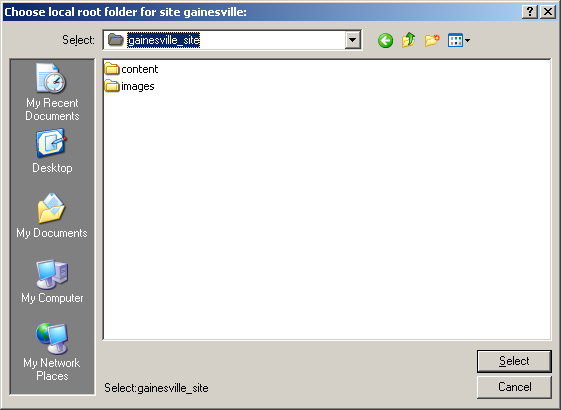The width and height of the screenshot is (561, 410).
Task: Select the content folder
Action: (x=131, y=69)
